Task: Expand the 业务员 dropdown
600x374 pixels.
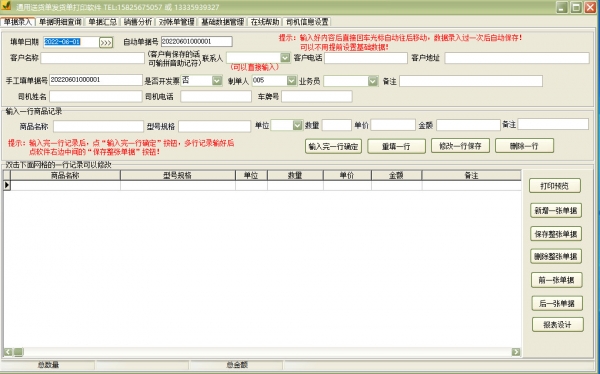Action: (x=373, y=81)
